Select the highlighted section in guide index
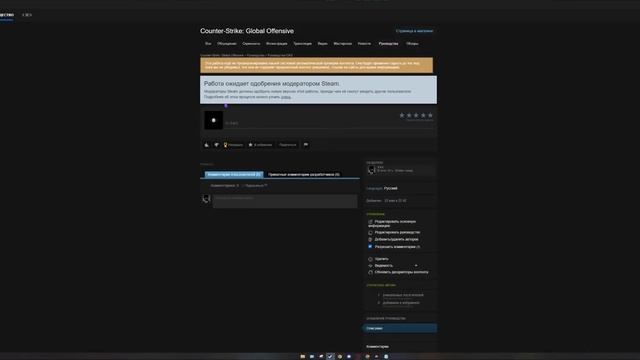 (x=399, y=328)
